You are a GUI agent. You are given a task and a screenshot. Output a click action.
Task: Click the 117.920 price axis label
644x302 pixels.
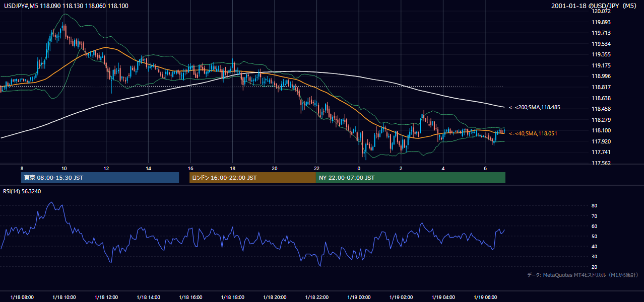(x=601, y=141)
